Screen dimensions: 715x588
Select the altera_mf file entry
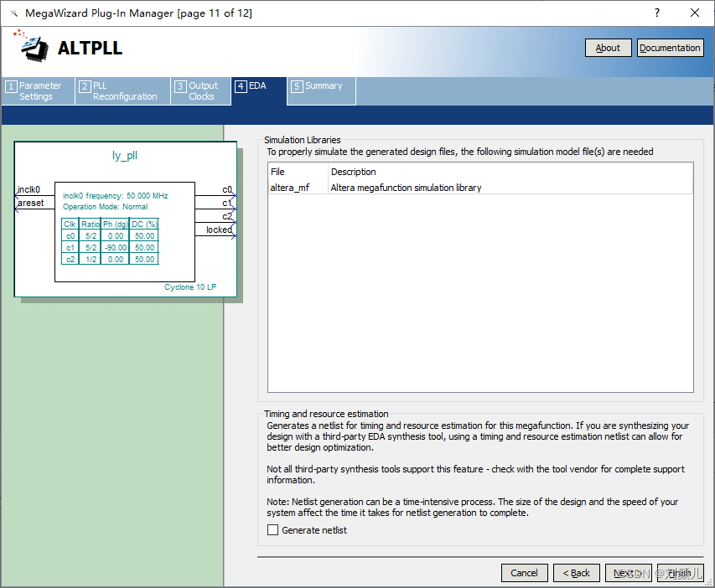(290, 188)
